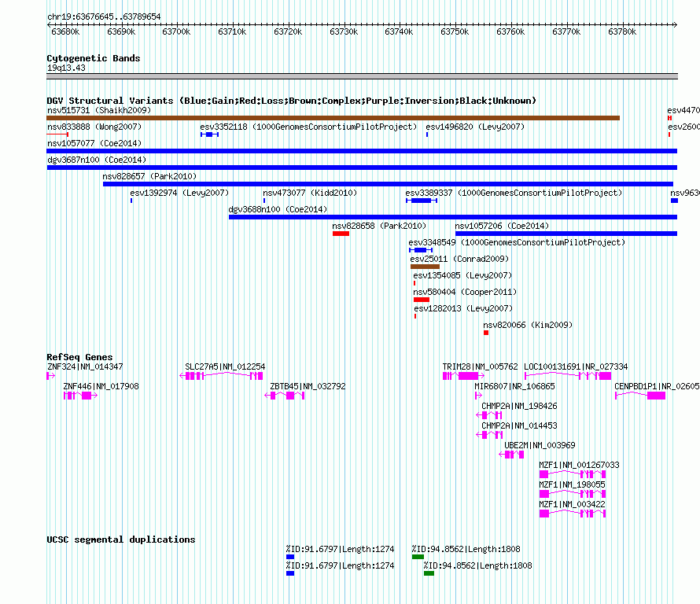
Task: Open the ZBTB45|NM_032792 gene label
Action: [308, 386]
